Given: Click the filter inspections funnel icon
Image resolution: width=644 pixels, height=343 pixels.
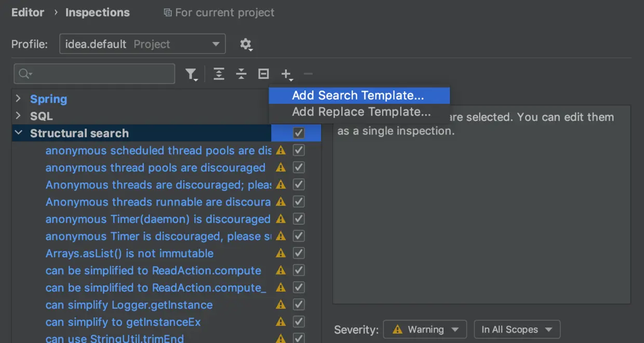Looking at the screenshot, I should (x=191, y=74).
